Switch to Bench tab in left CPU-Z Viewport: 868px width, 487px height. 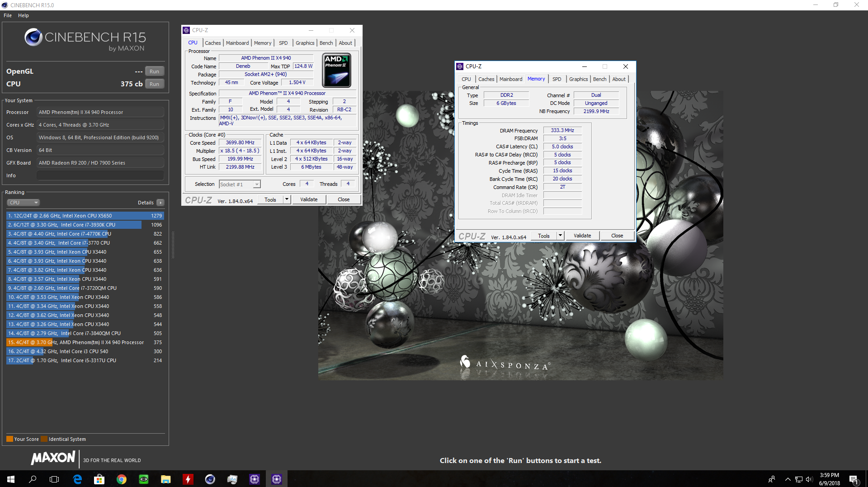tap(326, 43)
